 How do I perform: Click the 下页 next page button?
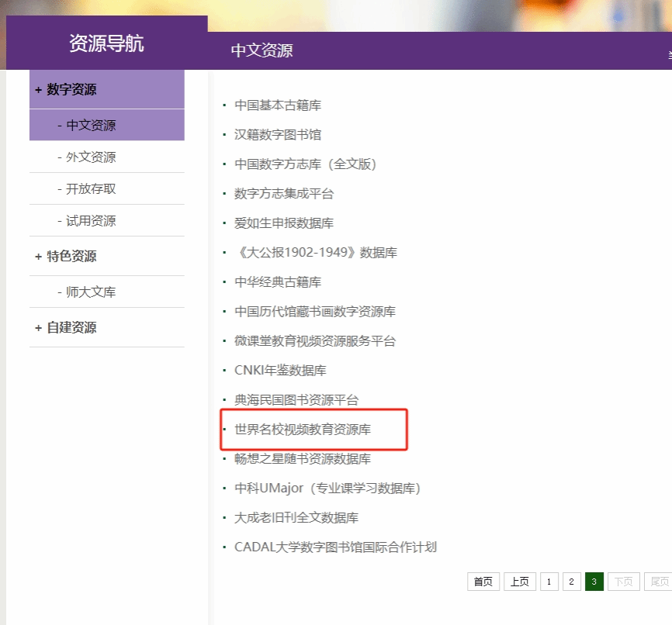pyautogui.click(x=624, y=582)
